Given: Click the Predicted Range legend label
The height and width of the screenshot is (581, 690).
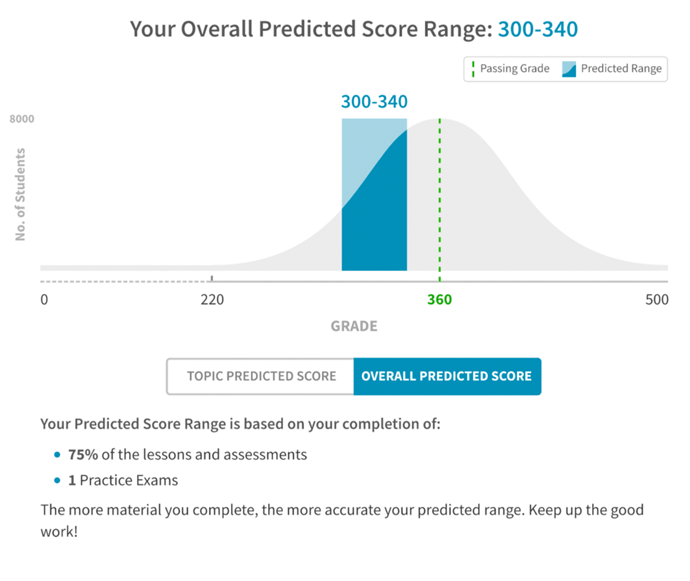Looking at the screenshot, I should 621,69.
